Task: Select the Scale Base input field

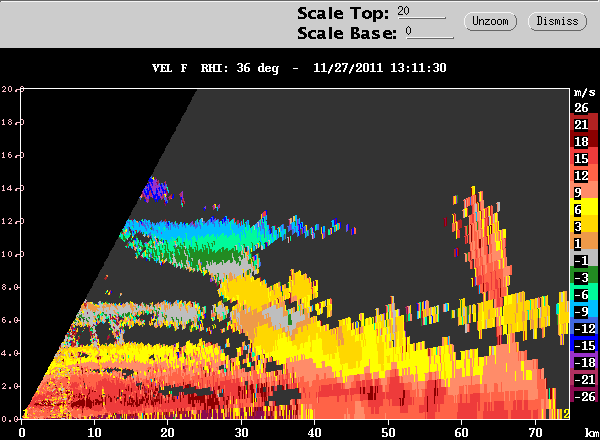Action: 430,32
